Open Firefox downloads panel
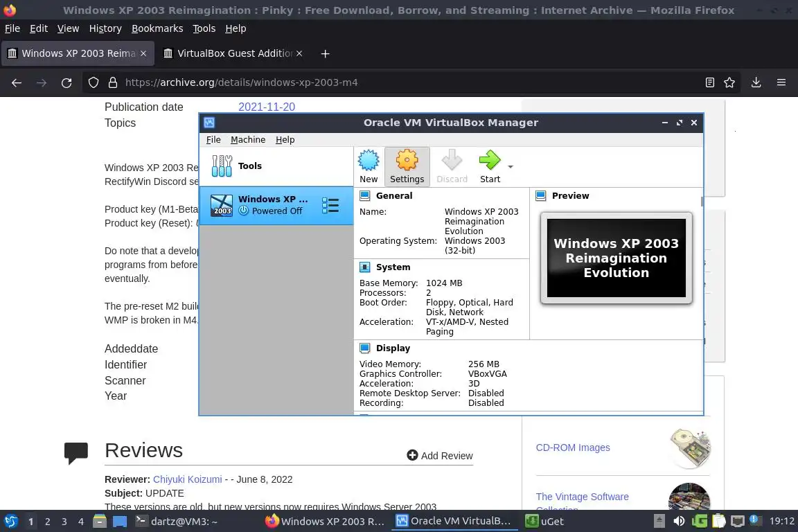 [756, 82]
